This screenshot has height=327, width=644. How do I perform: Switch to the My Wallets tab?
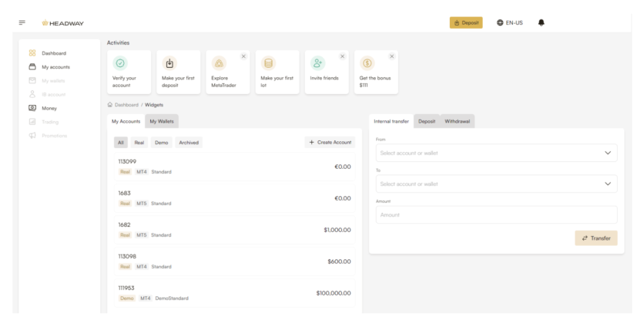coord(163,121)
